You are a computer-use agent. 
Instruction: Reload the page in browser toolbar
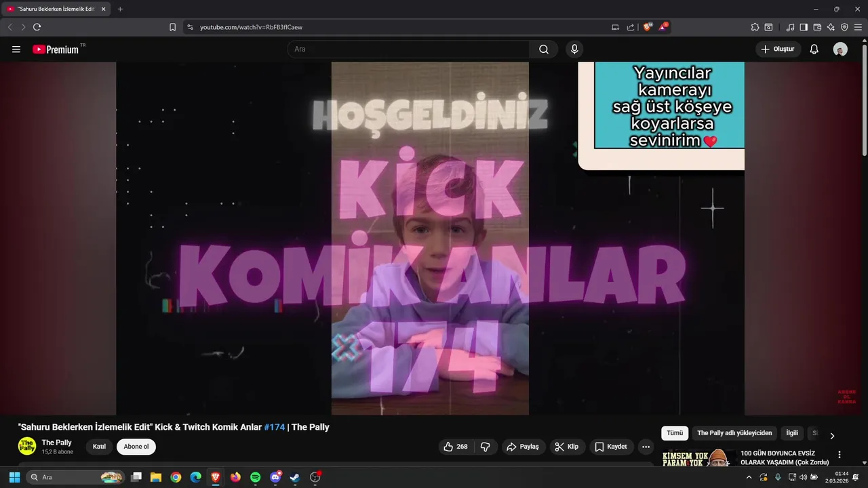[x=37, y=27]
